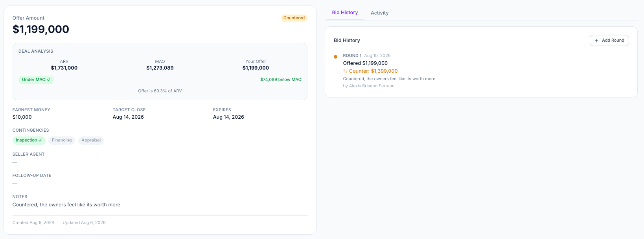Click the "$74,089 below MAO" text
Screen dimensions: 644x239
[x=281, y=80]
